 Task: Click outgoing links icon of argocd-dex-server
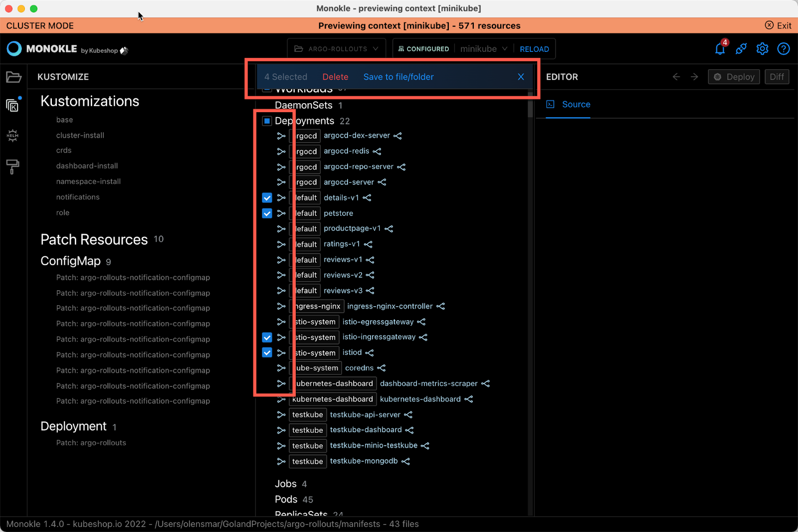(398, 136)
